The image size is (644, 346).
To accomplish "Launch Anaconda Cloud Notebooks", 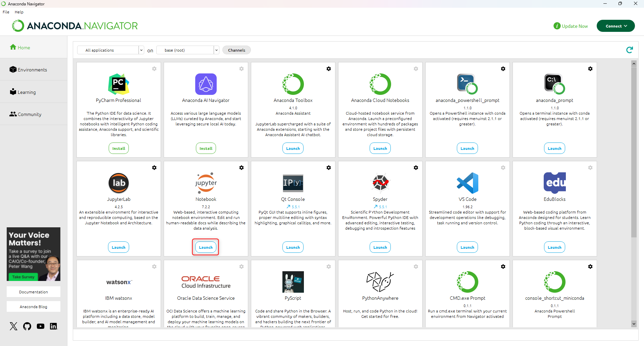I will pyautogui.click(x=380, y=148).
